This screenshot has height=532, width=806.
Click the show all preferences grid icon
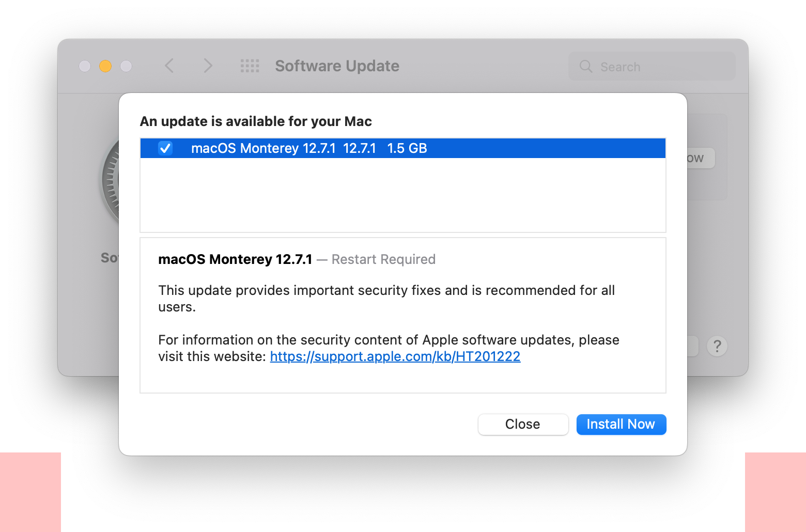pyautogui.click(x=250, y=66)
